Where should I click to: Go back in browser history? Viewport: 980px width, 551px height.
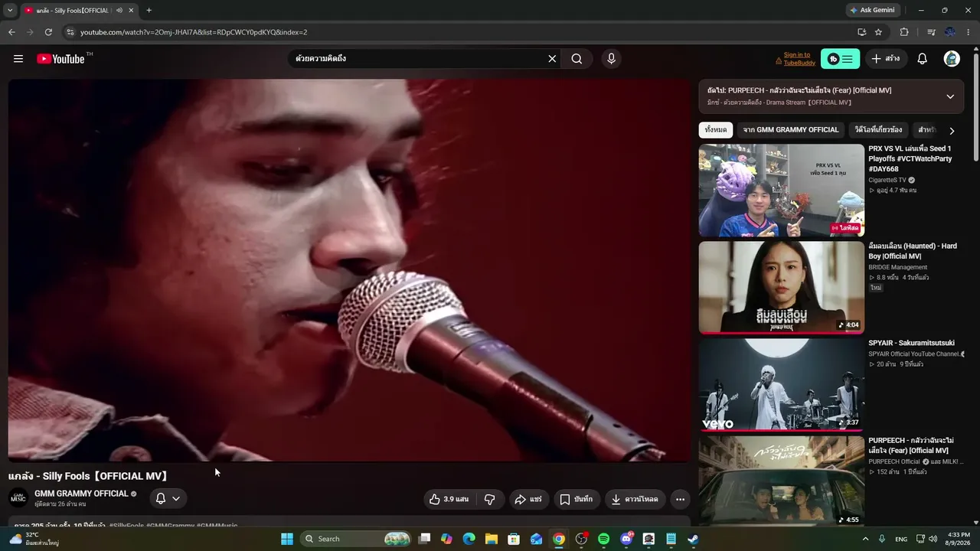[11, 32]
